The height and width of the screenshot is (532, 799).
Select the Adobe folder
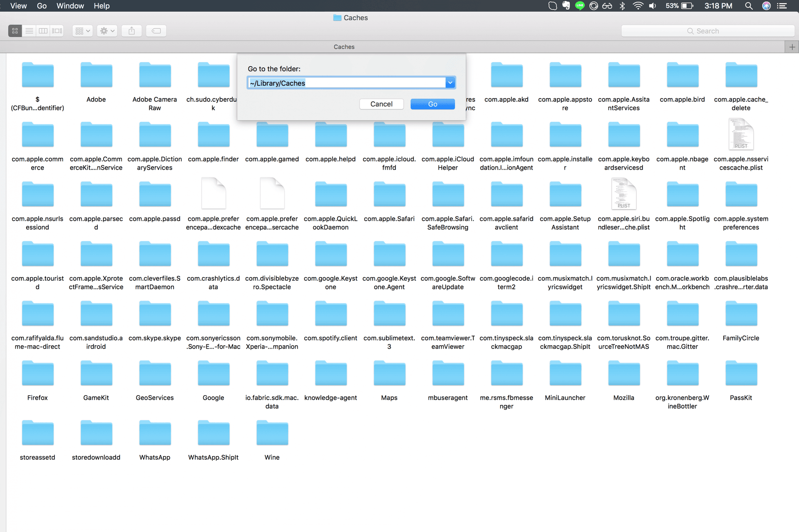[x=96, y=75]
